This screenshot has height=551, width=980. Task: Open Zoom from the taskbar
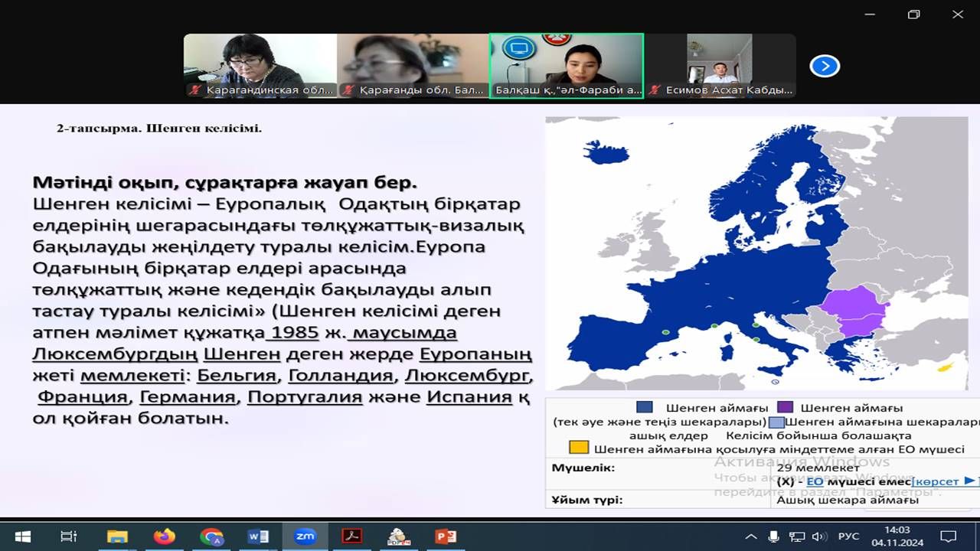pyautogui.click(x=305, y=536)
